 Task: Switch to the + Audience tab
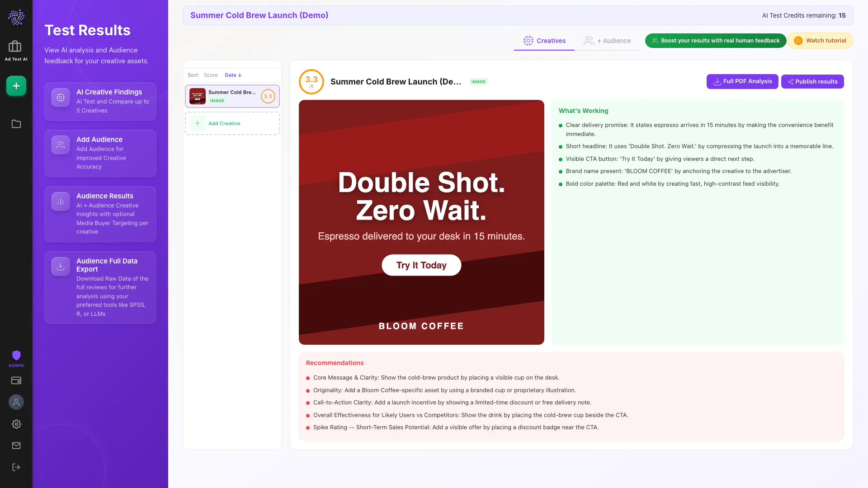(607, 41)
